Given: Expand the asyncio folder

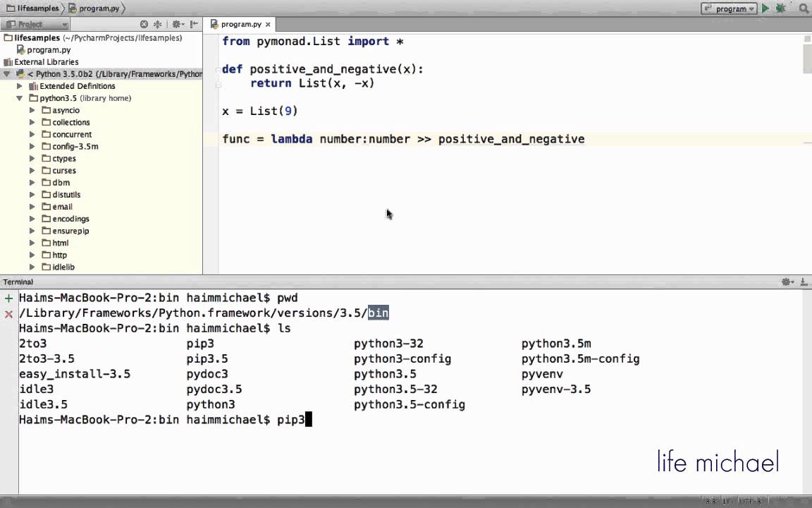Looking at the screenshot, I should pos(32,110).
